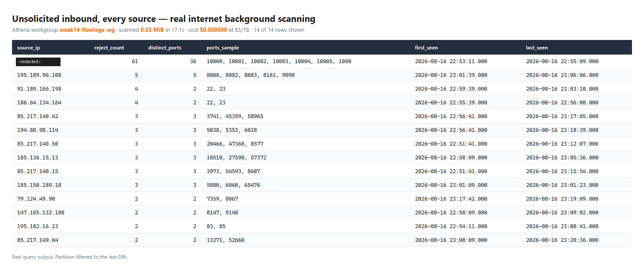644x272 pixels.
Task: Select source IP 85.217.140.15
Action: 38,171
